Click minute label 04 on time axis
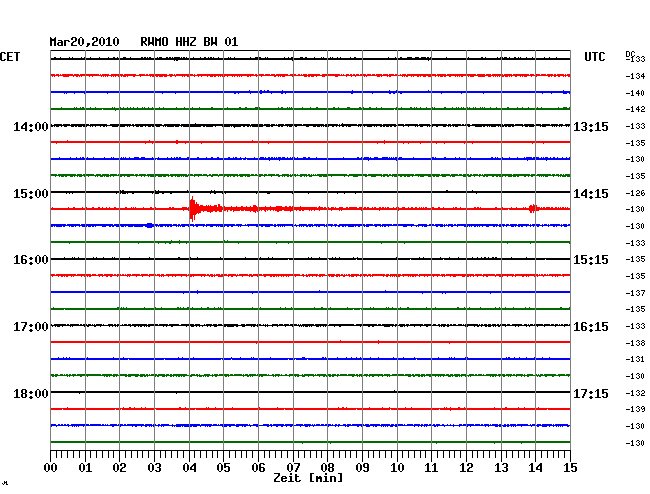Viewport: 650px width, 494px height. pos(189,467)
